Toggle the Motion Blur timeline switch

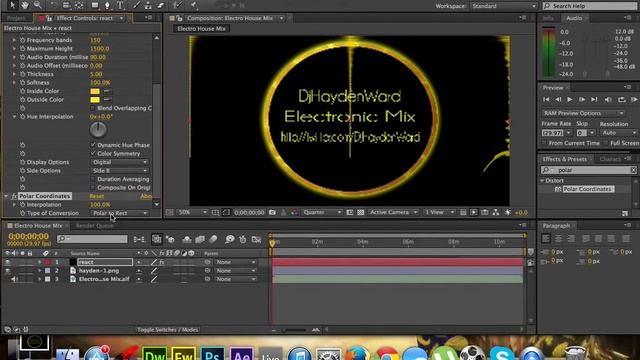coord(213,240)
